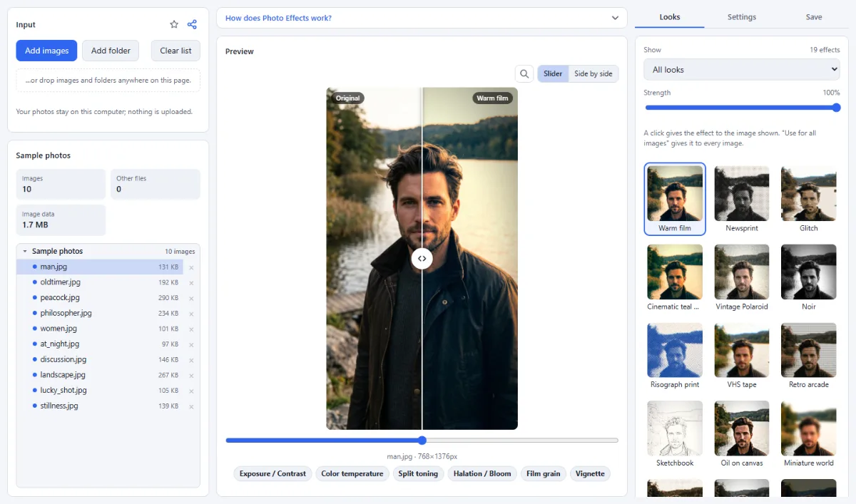Click the Warm film label on preview
Screen dimensions: 856x504
(493, 98)
